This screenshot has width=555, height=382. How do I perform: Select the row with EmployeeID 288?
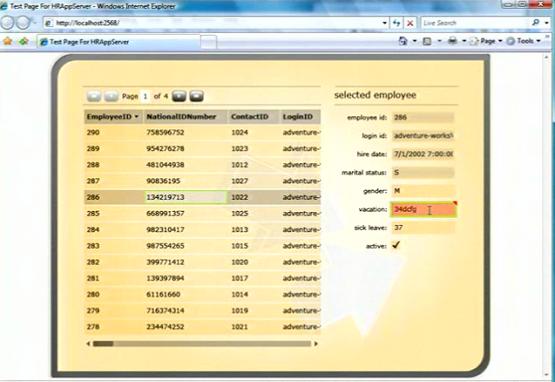(202, 165)
